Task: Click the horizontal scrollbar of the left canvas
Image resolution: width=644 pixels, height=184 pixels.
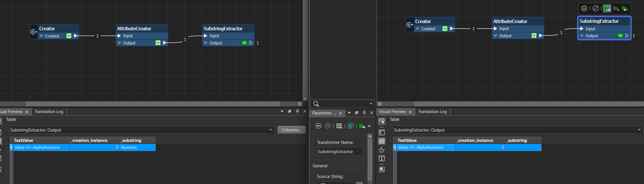Action: coord(153,104)
